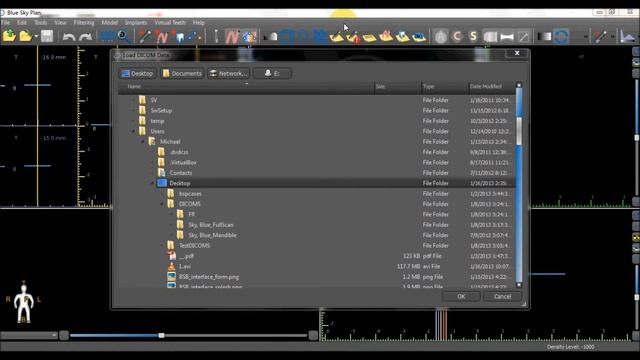This screenshot has height=360, width=640.
Task: Click the first yellow surgical guide icon
Action: click(336, 37)
